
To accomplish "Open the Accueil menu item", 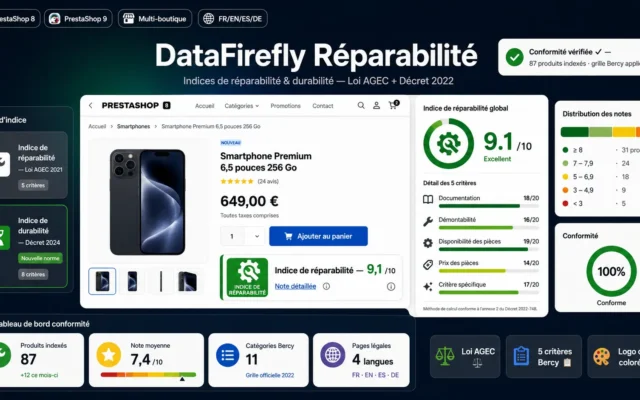I will click(x=204, y=106).
